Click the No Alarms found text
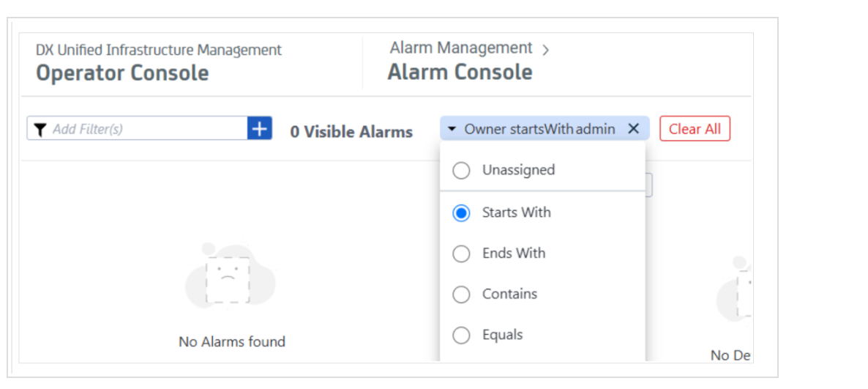 click(232, 341)
